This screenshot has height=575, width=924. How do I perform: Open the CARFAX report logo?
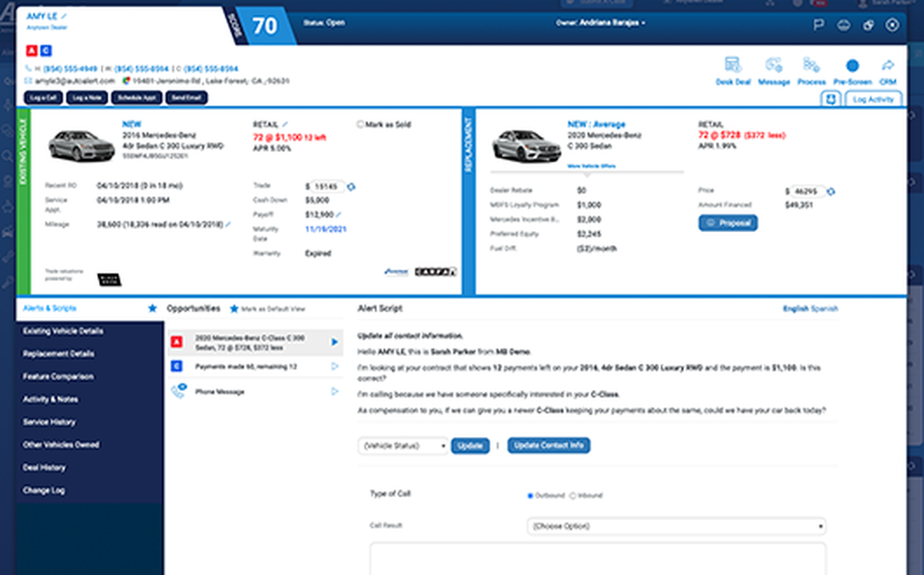pos(435,272)
